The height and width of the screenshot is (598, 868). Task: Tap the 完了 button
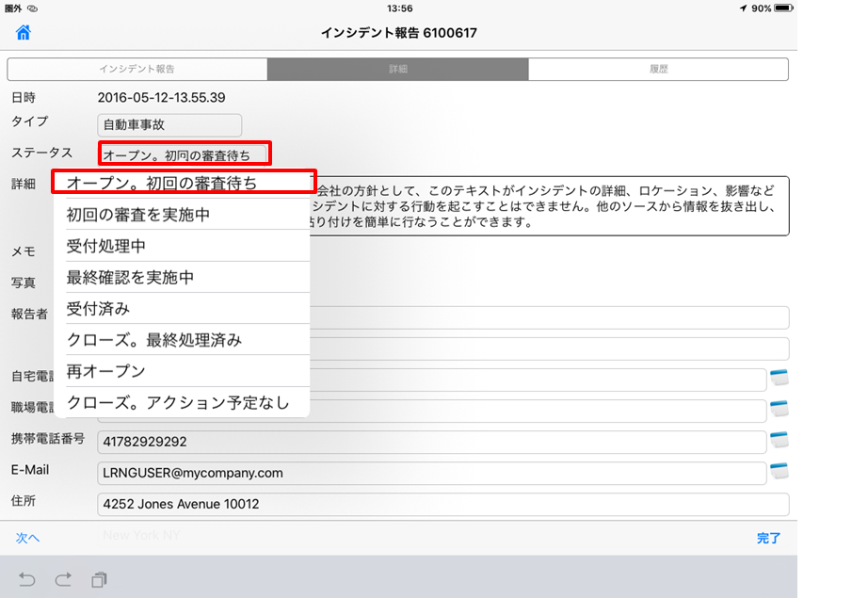(x=768, y=539)
